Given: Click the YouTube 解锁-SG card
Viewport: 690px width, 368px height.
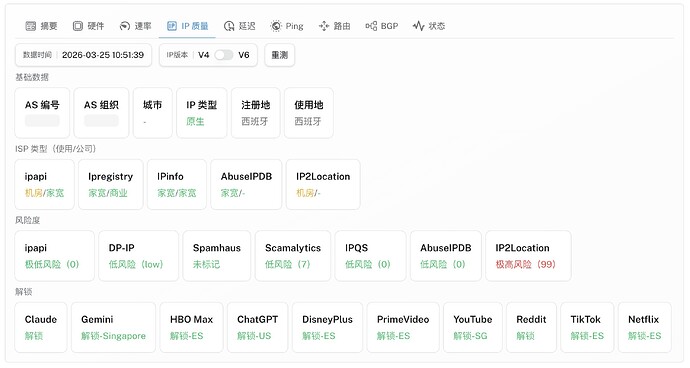Looking at the screenshot, I should point(473,327).
